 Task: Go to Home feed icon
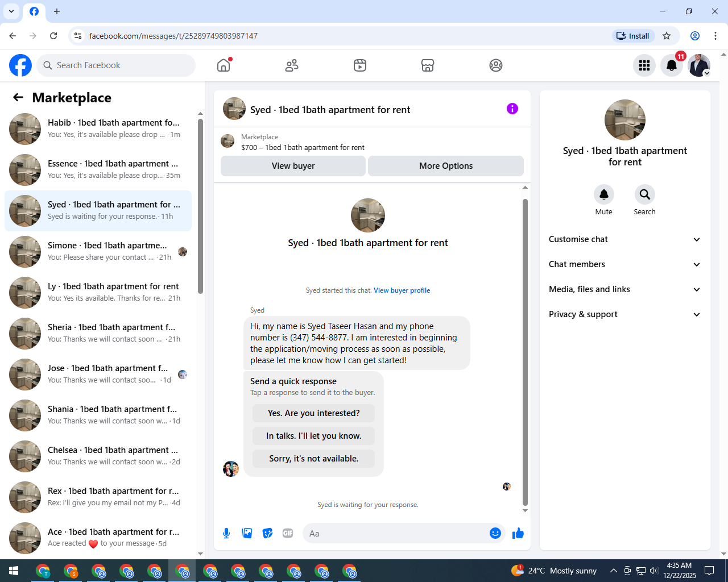224,65
